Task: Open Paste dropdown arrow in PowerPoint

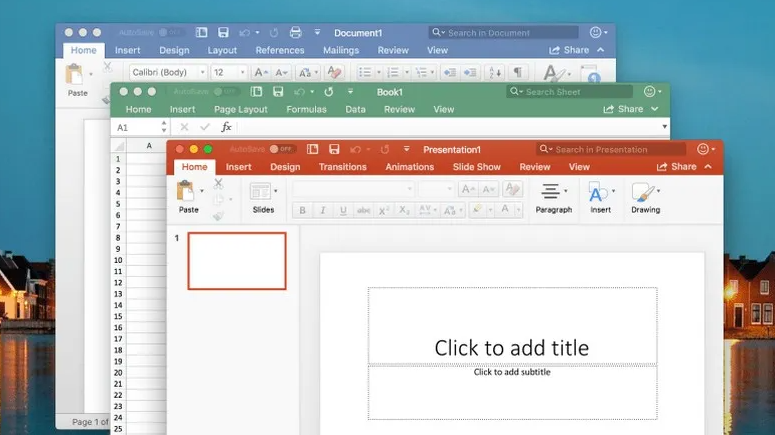Action: tap(202, 191)
